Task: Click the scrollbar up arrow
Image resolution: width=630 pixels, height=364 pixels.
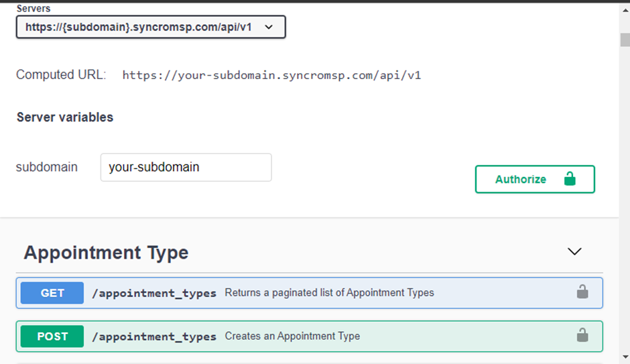Action: tap(625, 11)
